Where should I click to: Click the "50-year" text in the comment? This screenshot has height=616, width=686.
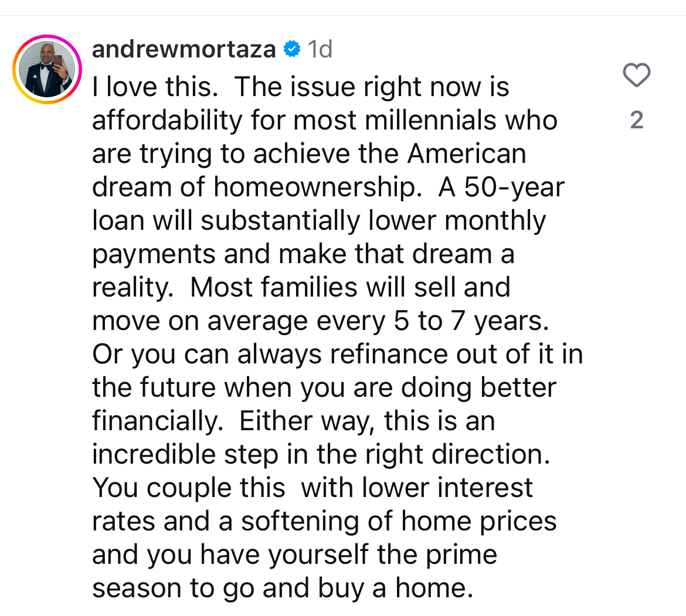pos(515,188)
